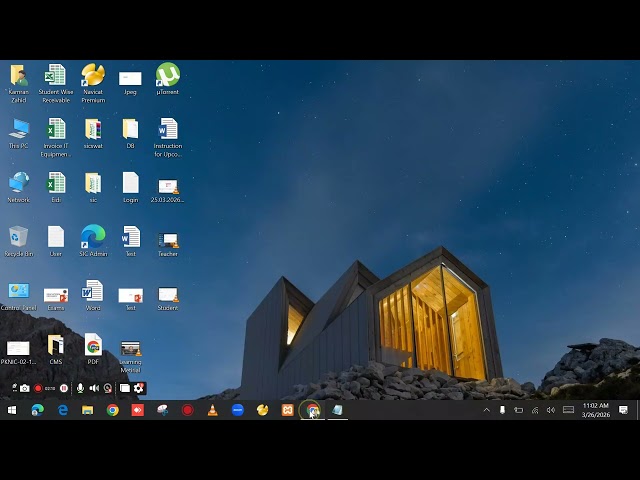The height and width of the screenshot is (480, 640).
Task: Select the CMS folder icon
Action: coord(56,349)
